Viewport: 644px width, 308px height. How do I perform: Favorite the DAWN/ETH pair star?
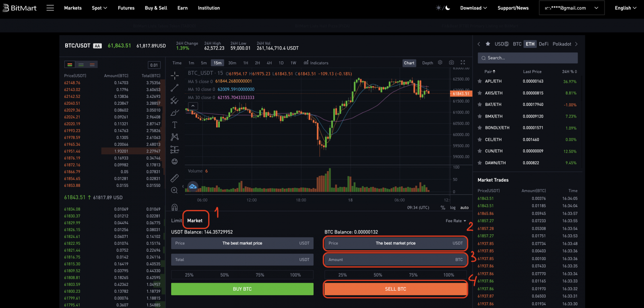click(480, 163)
